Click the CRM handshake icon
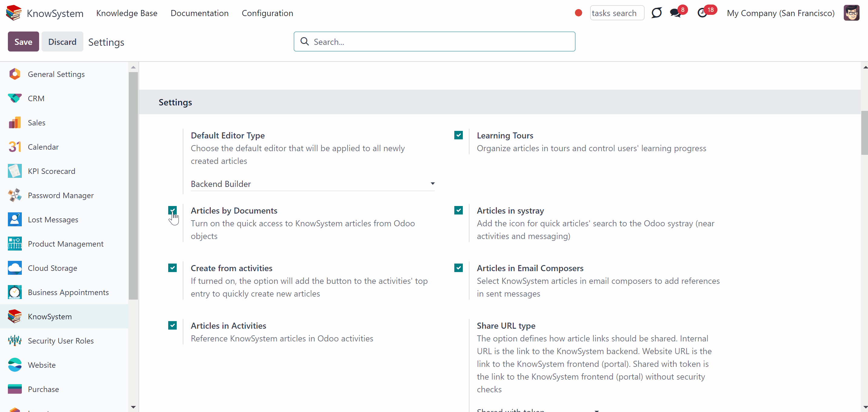The image size is (868, 412). tap(15, 98)
